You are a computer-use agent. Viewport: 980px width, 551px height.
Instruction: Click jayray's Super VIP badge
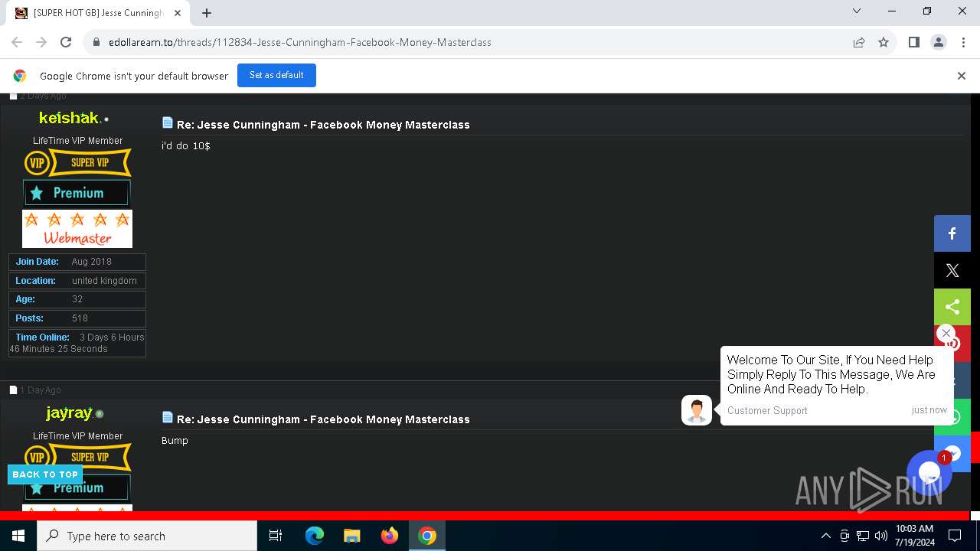77,457
